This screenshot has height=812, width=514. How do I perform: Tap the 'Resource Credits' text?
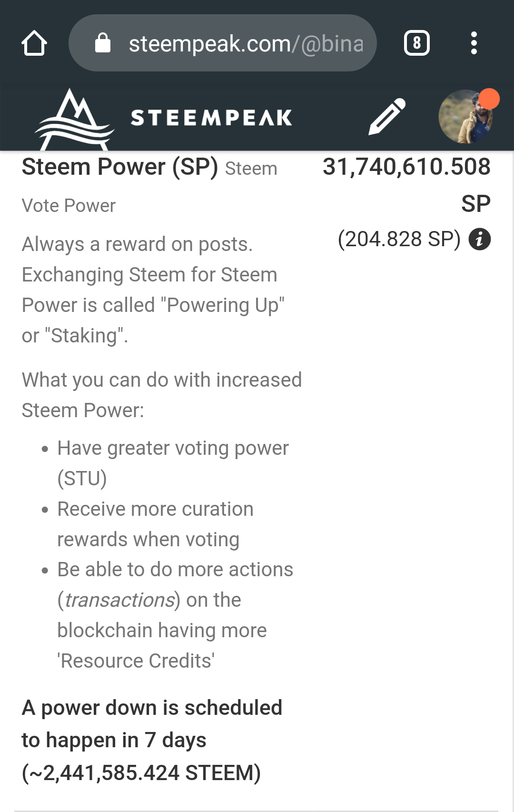(x=136, y=661)
